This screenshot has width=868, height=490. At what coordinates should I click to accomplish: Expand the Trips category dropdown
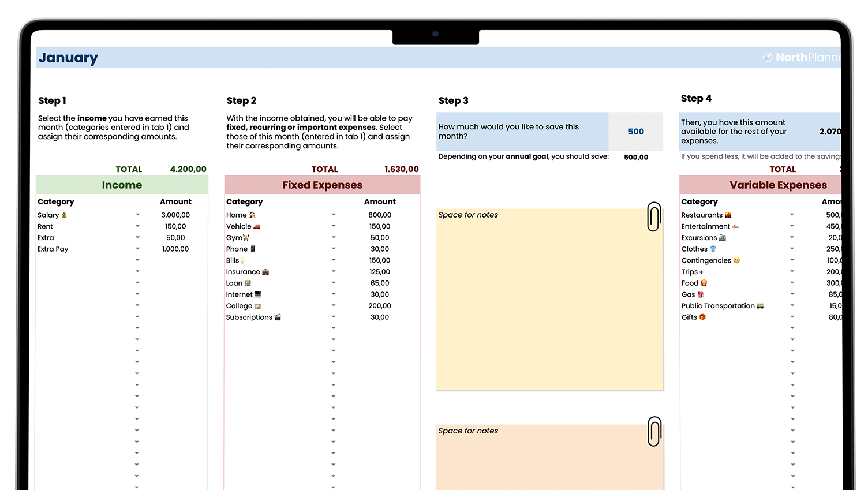click(x=792, y=271)
